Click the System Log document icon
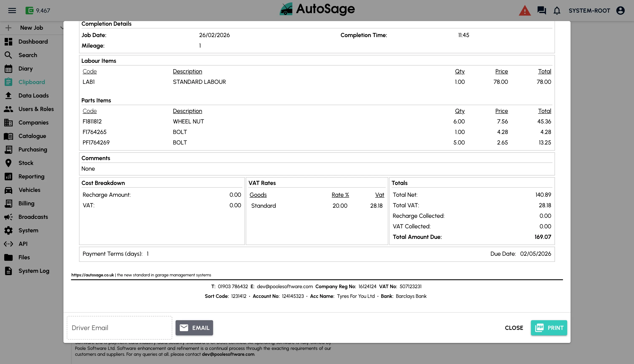This screenshot has height=364, width=634. pyautogui.click(x=8, y=271)
